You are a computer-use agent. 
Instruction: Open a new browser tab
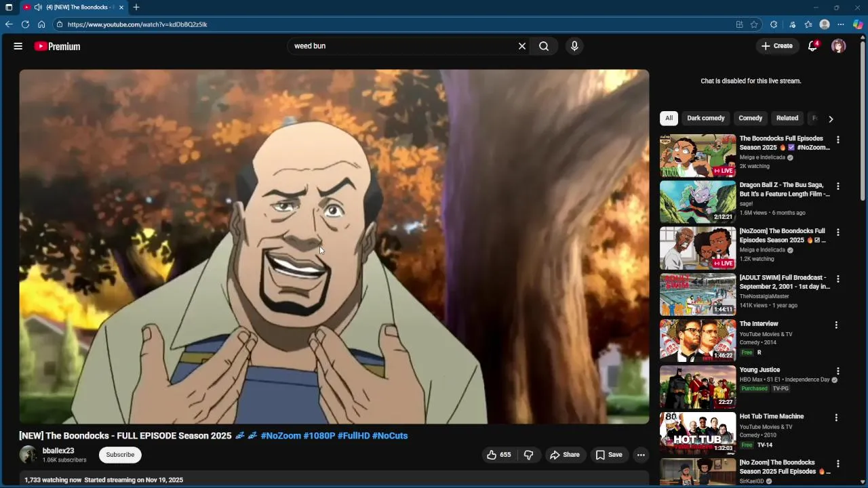[136, 7]
